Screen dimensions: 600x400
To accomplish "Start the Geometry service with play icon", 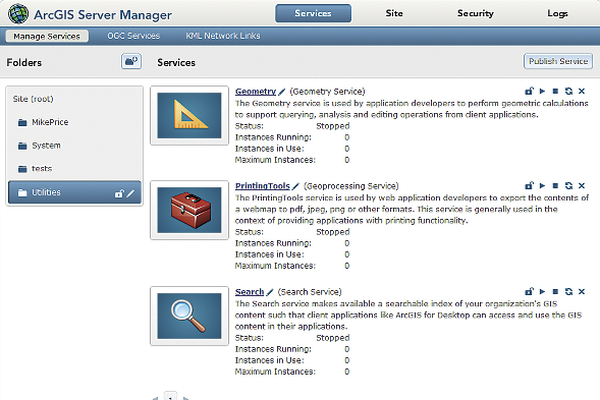I will [542, 91].
